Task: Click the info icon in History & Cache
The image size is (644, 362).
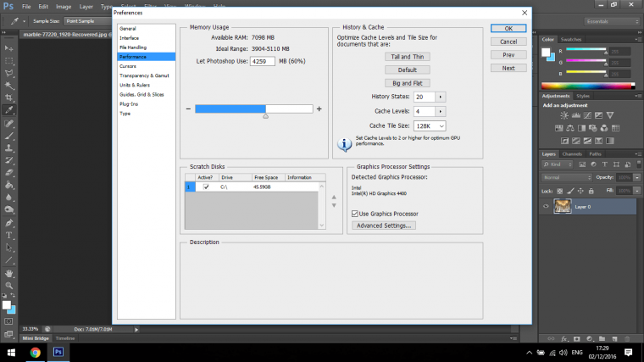Action: pos(344,144)
